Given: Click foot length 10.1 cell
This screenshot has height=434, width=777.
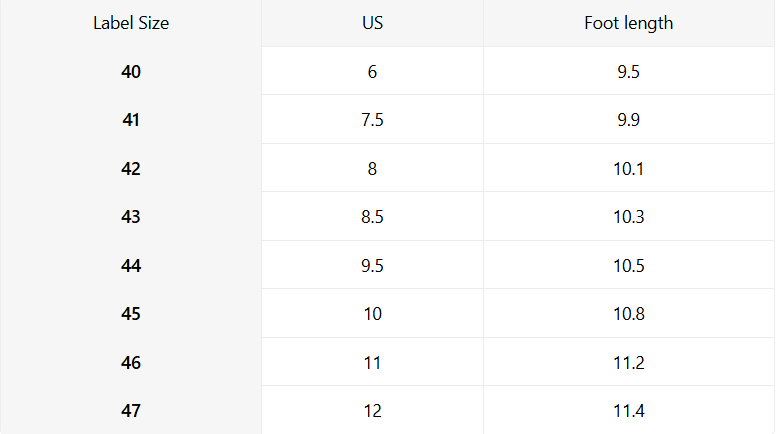Looking at the screenshot, I should tap(628, 169).
